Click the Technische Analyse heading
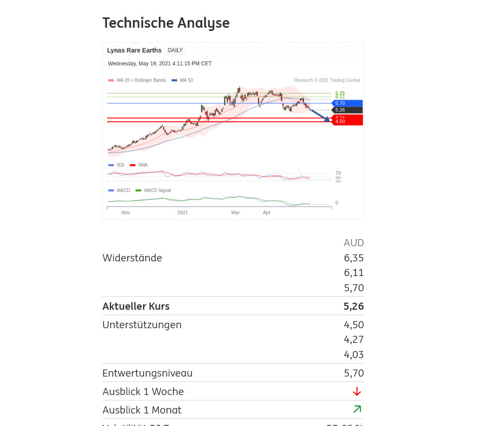Image resolution: width=504 pixels, height=426 pixels. pyautogui.click(x=166, y=23)
